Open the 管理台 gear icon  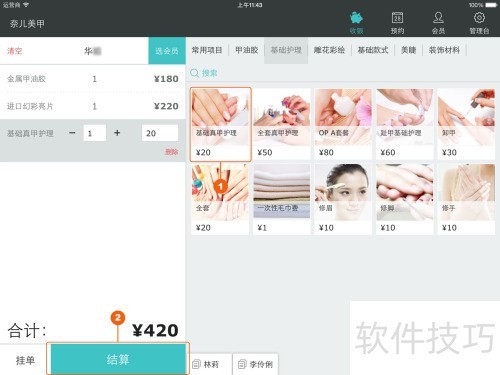tap(479, 18)
